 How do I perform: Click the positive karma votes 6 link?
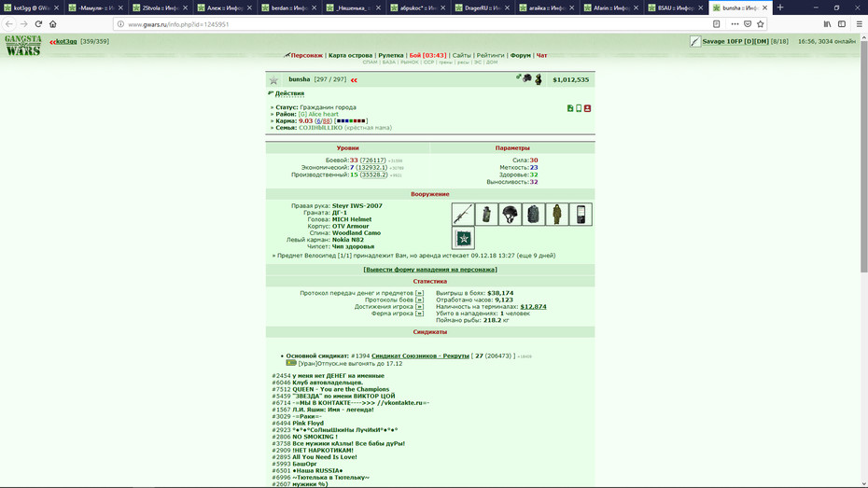pos(318,120)
